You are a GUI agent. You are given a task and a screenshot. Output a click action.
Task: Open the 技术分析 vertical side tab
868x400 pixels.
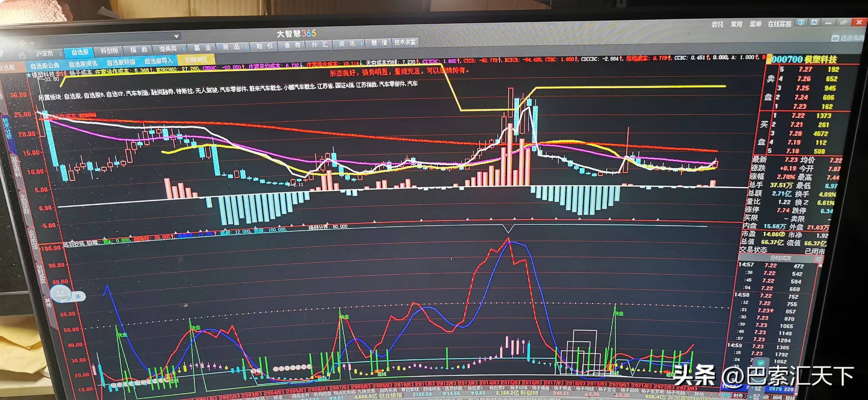point(7,128)
